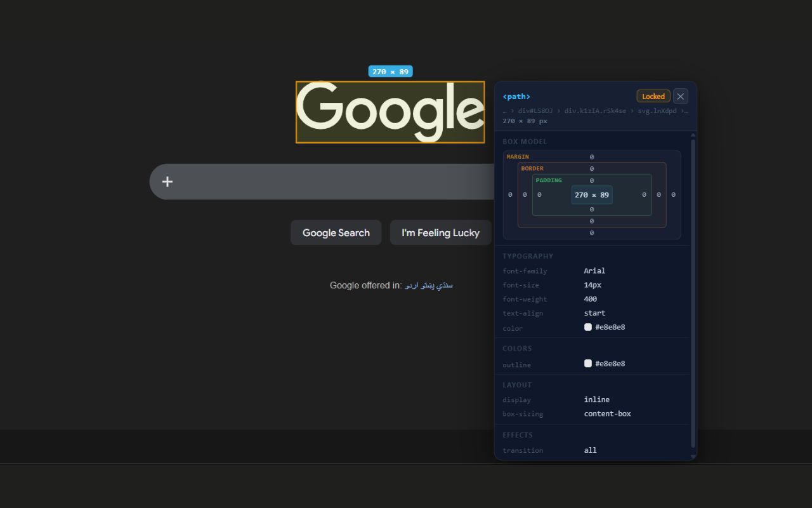Image resolution: width=812 pixels, height=508 pixels.
Task: Click the font-family value Arial
Action: [594, 271]
